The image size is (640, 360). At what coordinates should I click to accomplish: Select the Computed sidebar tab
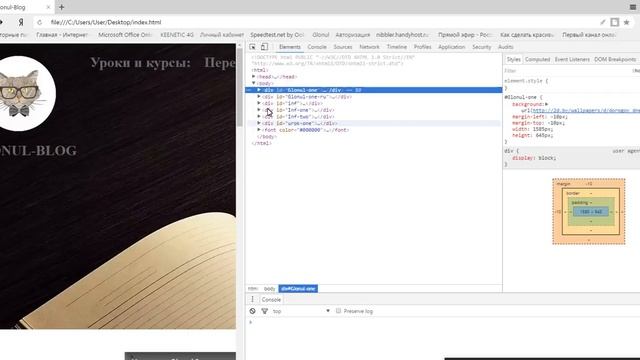538,60
